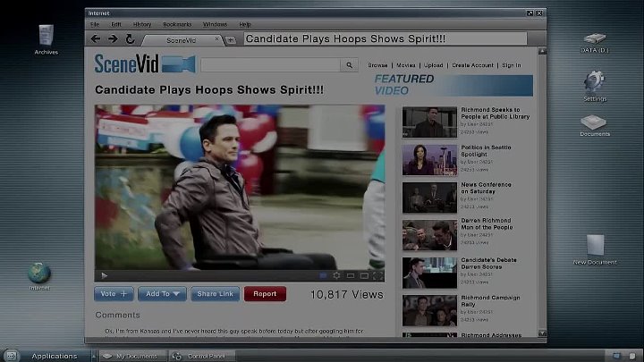Click the browser forward arrow
Screen dimensions: 644x362
112,39
